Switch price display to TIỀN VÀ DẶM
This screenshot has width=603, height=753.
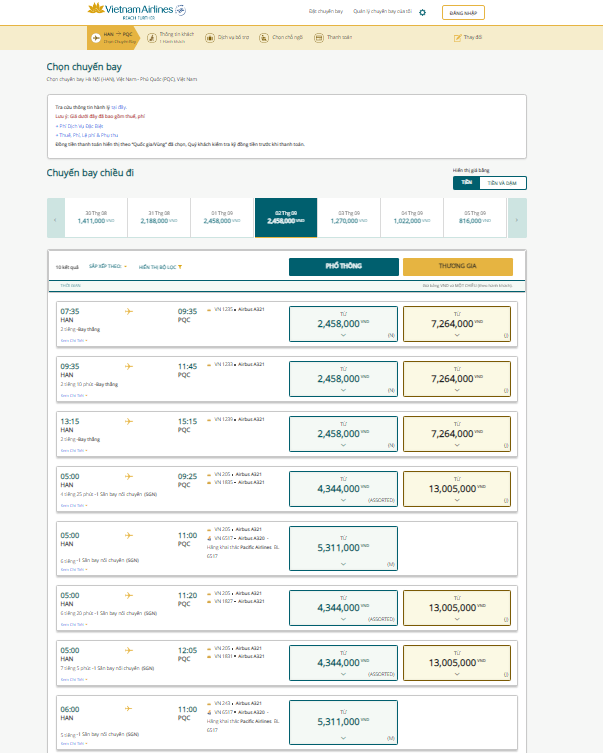502,183
